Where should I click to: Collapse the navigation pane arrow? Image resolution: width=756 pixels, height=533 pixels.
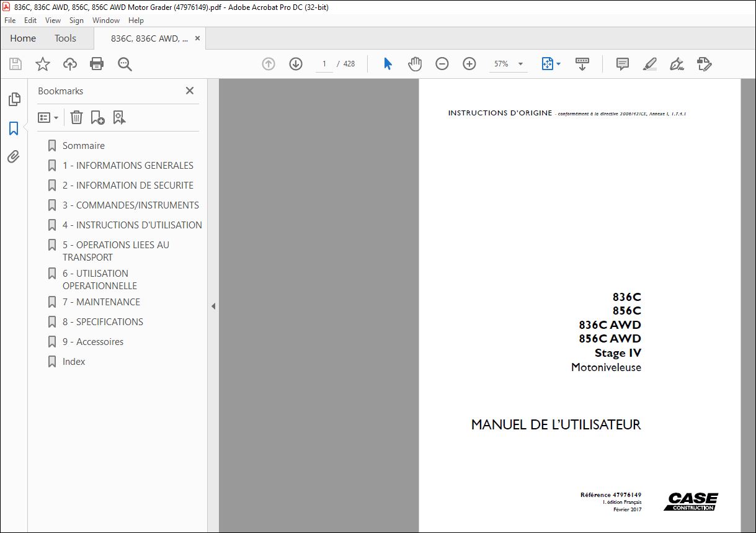pyautogui.click(x=213, y=306)
